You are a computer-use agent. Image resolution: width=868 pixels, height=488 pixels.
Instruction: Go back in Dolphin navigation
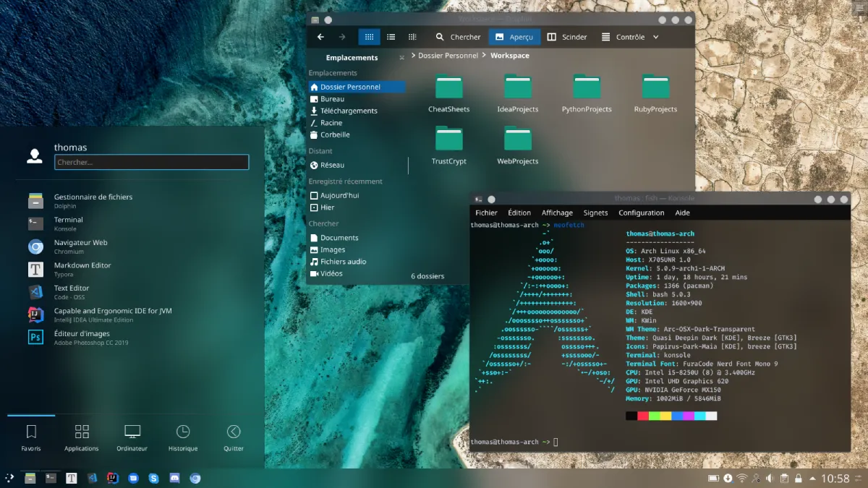coord(320,37)
